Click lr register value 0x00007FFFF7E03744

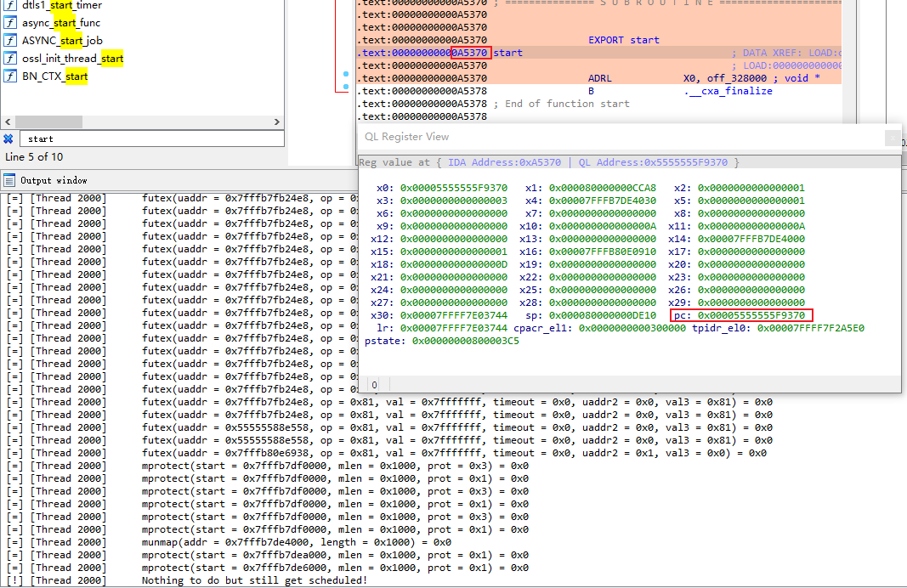(x=454, y=328)
